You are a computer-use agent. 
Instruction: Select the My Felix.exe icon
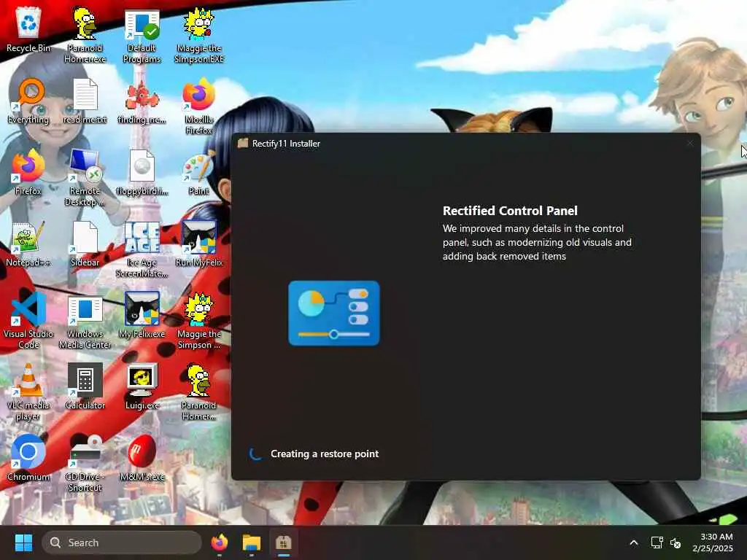point(142,315)
